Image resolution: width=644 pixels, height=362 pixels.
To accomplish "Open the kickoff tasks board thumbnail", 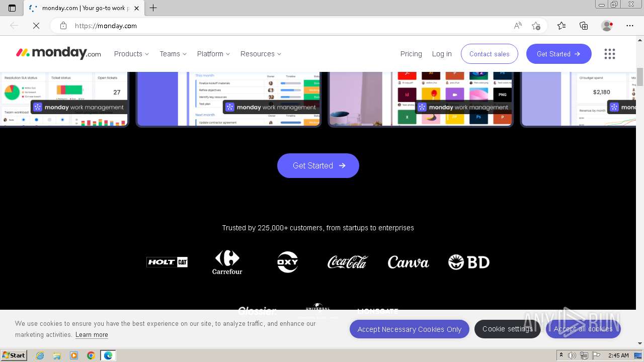I will (228, 99).
